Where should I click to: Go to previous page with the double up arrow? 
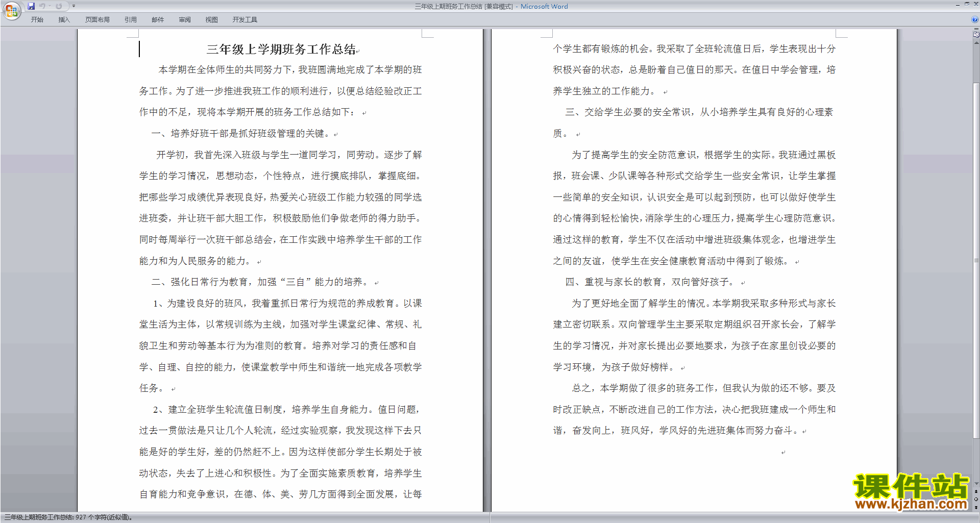[x=976, y=492]
